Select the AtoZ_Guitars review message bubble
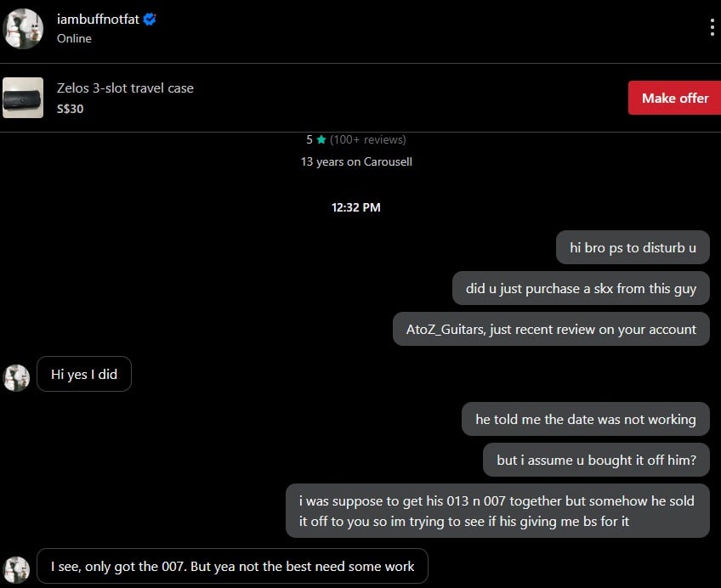Viewport: 721px width, 588px height. point(551,329)
